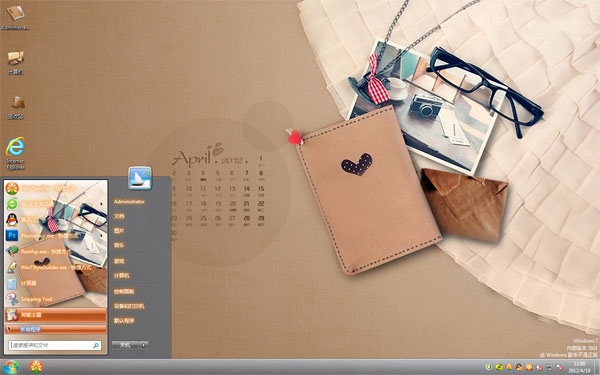Select the highlighted 卸载主题 item
Viewport: 600px width, 375px height.
pos(55,315)
